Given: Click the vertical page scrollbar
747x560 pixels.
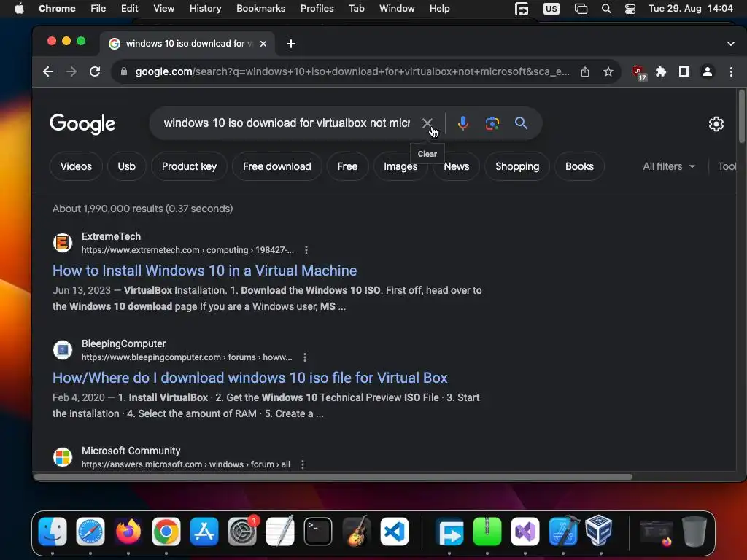Looking at the screenshot, I should [x=741, y=116].
